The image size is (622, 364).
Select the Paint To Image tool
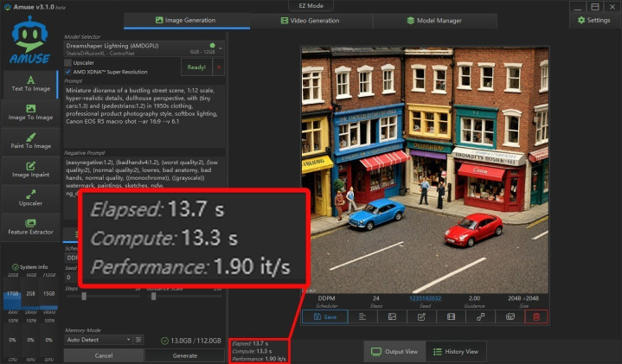coord(30,140)
